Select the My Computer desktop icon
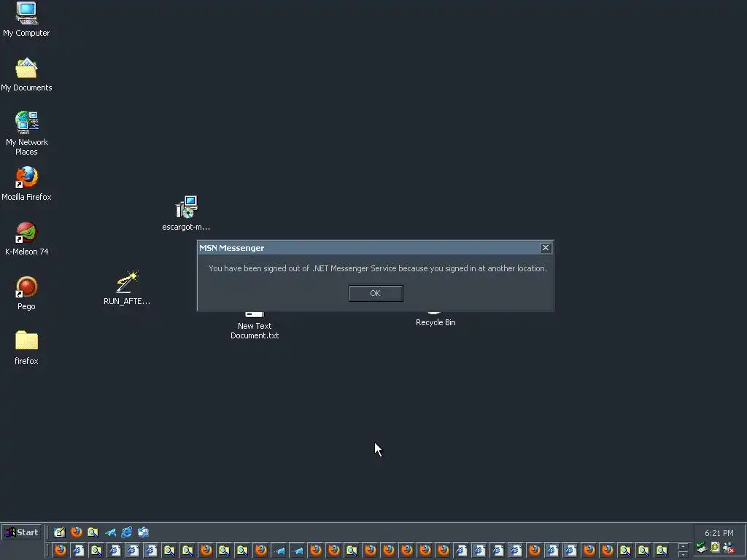 pos(26,20)
